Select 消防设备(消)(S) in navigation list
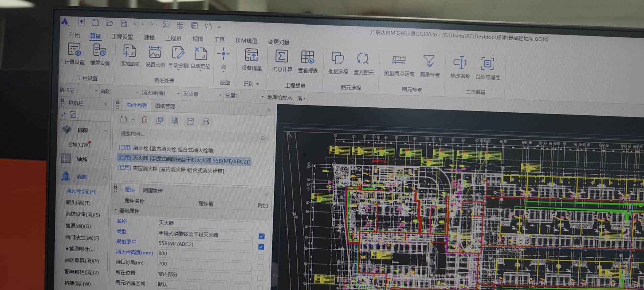Screen dimensions: 644x290 click(83, 214)
